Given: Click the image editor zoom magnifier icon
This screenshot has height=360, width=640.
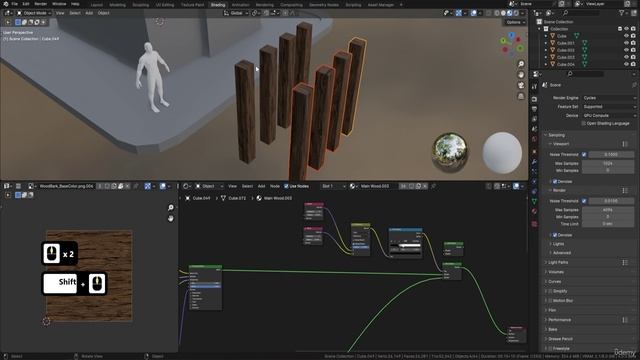Looking at the screenshot, I should (x=171, y=208).
